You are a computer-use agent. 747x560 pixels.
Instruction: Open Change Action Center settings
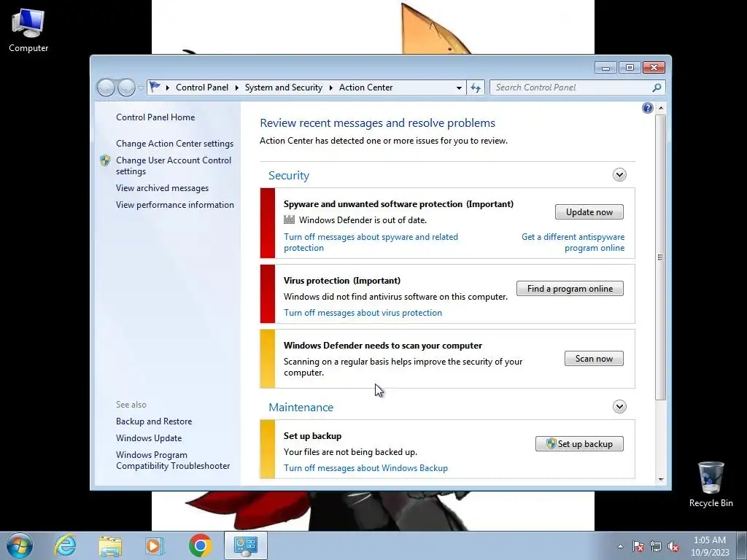[175, 144]
